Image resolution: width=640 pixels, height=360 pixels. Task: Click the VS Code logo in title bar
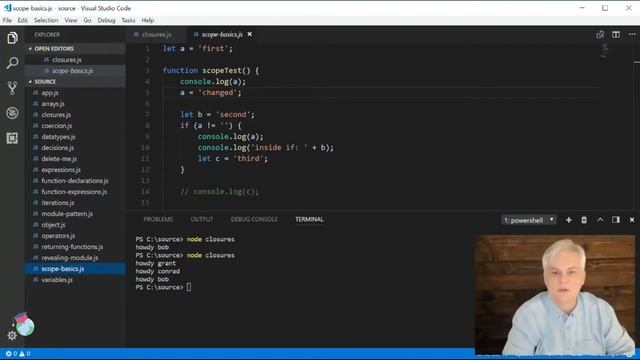[7, 8]
